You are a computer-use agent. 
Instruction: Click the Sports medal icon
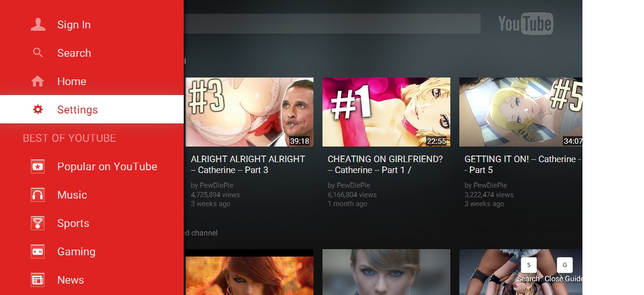(38, 223)
